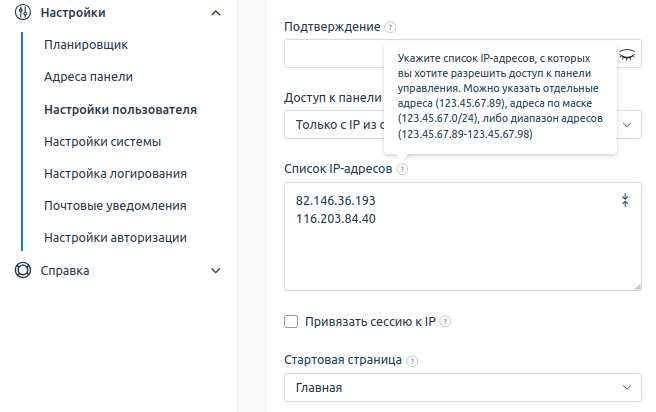This screenshot has height=412, width=656.
Task: Click help icon next to Привязать сессию к IP
Action: click(445, 322)
